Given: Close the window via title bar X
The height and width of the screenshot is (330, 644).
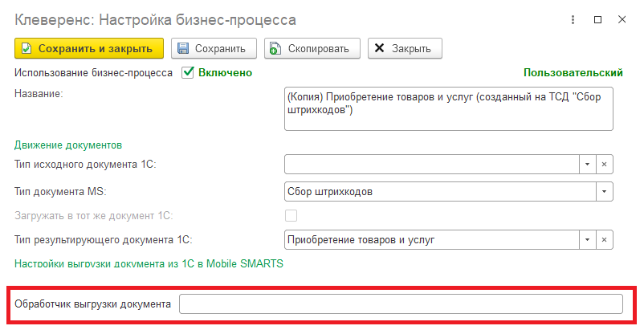Looking at the screenshot, I should [622, 20].
